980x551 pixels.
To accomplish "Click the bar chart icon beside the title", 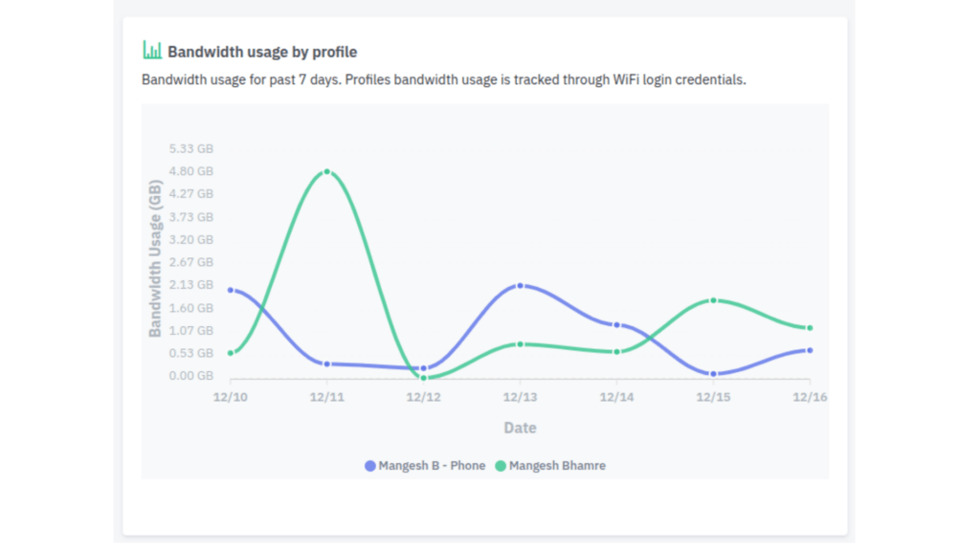I will pos(152,50).
